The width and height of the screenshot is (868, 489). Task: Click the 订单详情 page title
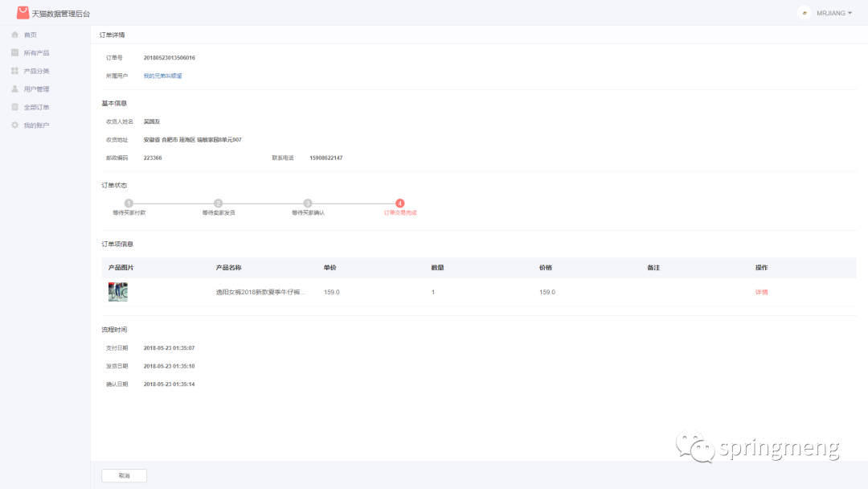click(113, 35)
